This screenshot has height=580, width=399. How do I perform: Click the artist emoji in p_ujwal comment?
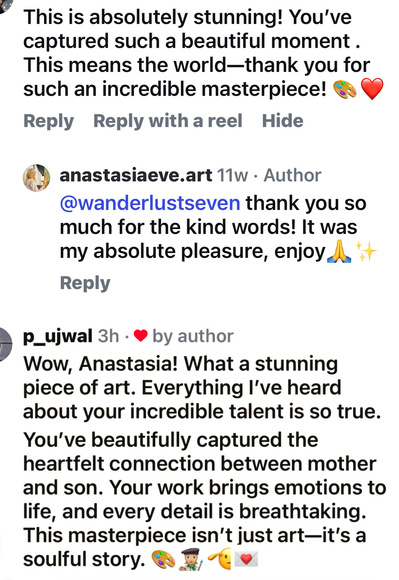pyautogui.click(x=191, y=559)
